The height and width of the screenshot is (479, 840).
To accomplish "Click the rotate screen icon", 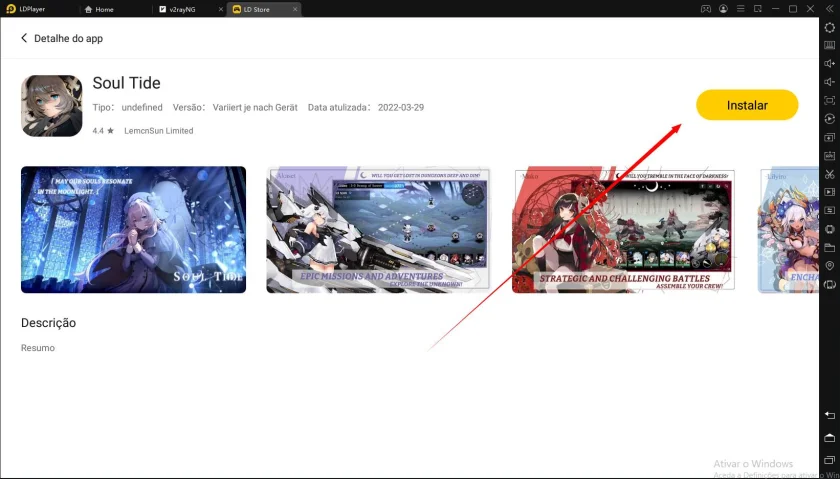I will coord(829,284).
